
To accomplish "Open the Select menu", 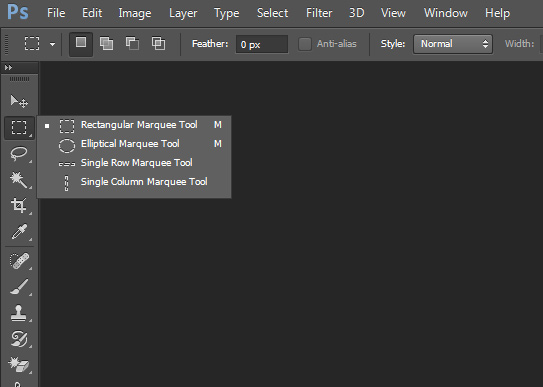I will [x=272, y=13].
